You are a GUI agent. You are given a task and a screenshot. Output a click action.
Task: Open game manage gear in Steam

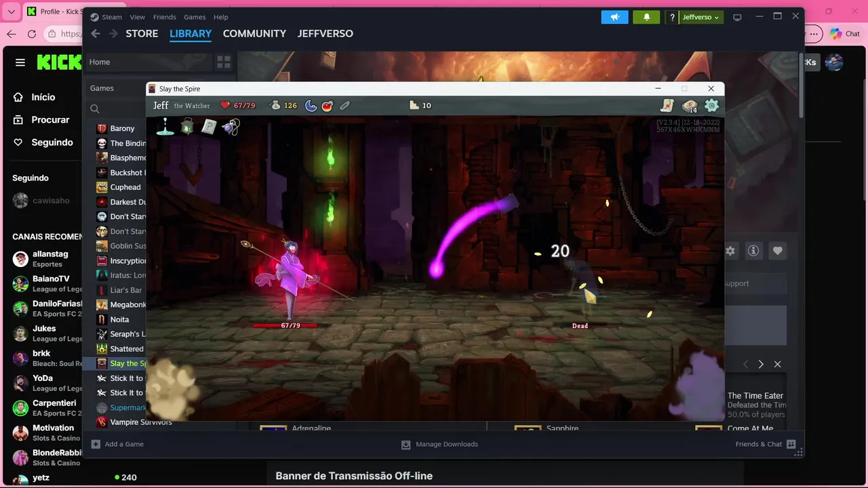pyautogui.click(x=730, y=251)
